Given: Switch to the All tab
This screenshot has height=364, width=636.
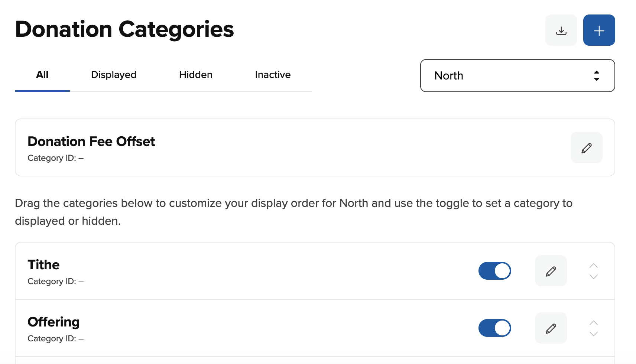Looking at the screenshot, I should click(x=42, y=75).
